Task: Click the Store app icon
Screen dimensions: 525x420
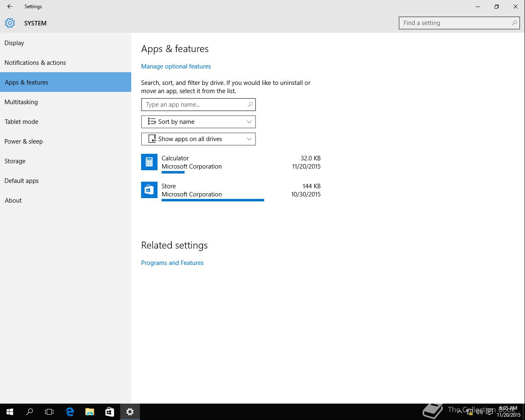Action: tap(149, 190)
